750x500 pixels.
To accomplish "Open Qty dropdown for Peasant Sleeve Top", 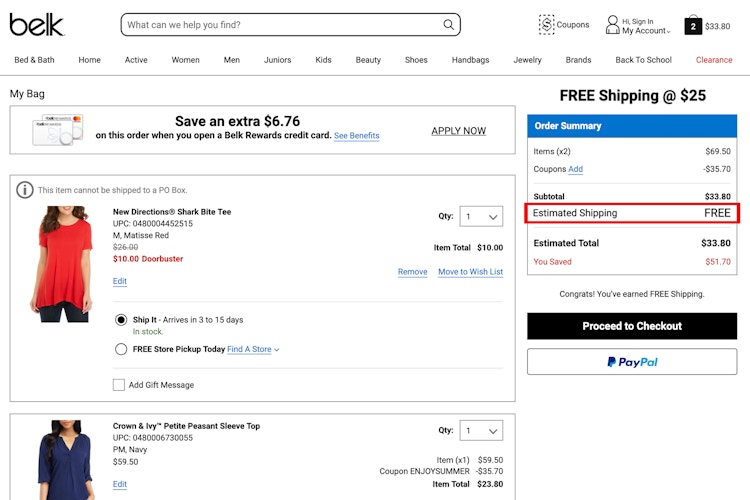I will [x=481, y=431].
